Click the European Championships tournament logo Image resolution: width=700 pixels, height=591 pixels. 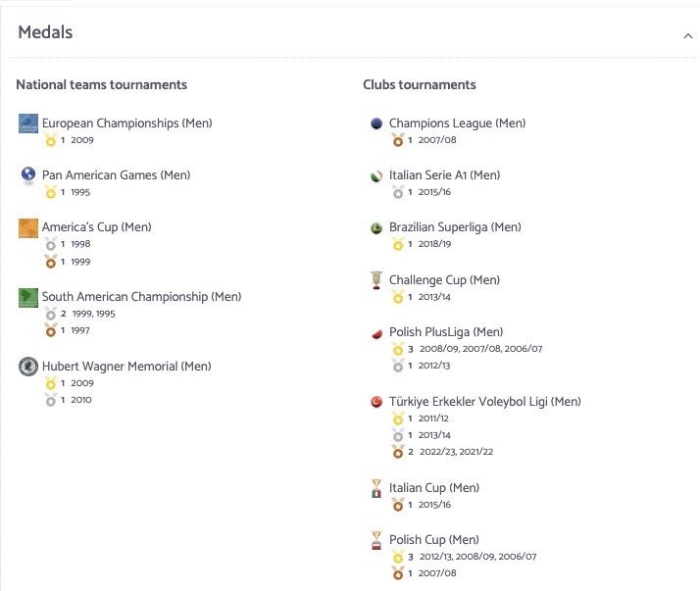click(28, 123)
